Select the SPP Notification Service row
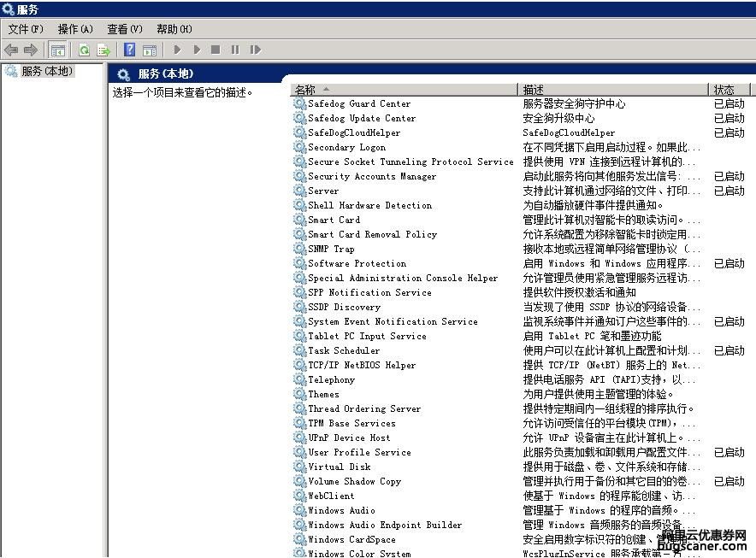Screen dimensions: 756x558 369,292
